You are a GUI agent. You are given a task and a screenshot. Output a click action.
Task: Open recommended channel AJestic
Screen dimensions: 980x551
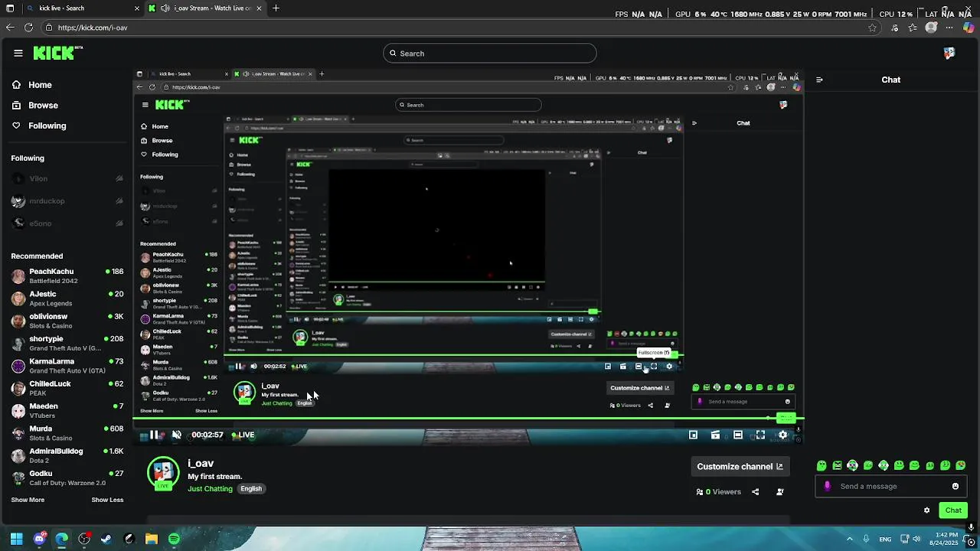click(x=67, y=298)
